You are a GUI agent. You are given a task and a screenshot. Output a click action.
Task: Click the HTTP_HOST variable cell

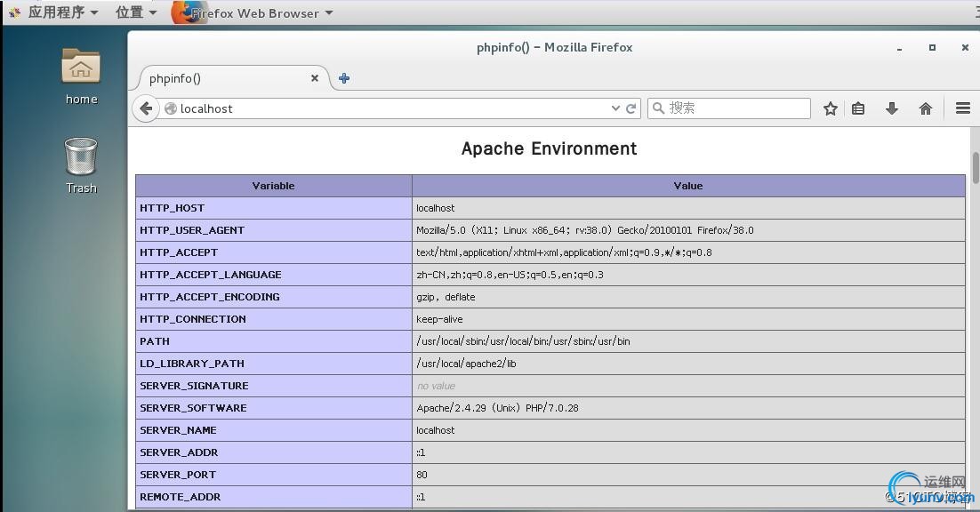pyautogui.click(x=274, y=208)
